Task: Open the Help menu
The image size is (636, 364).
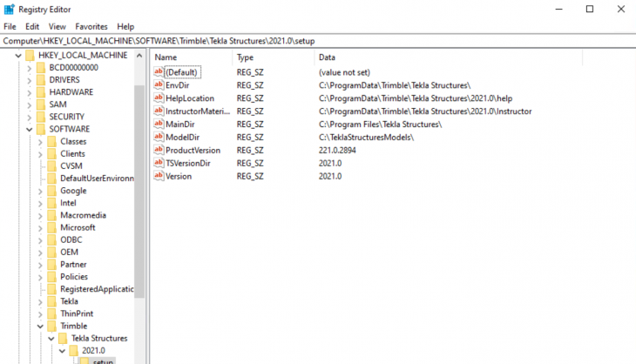Action: pyautogui.click(x=125, y=26)
